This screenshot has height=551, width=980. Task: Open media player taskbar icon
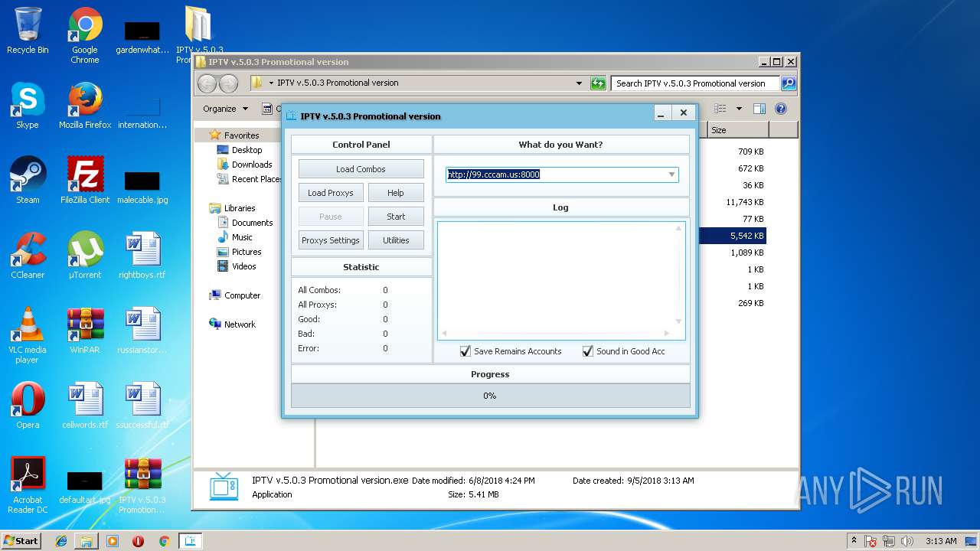pos(113,541)
